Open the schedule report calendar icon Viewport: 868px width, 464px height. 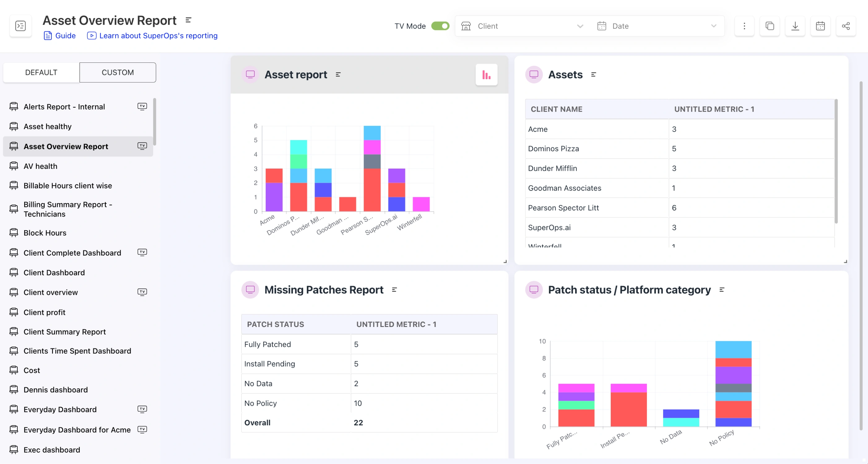point(820,26)
